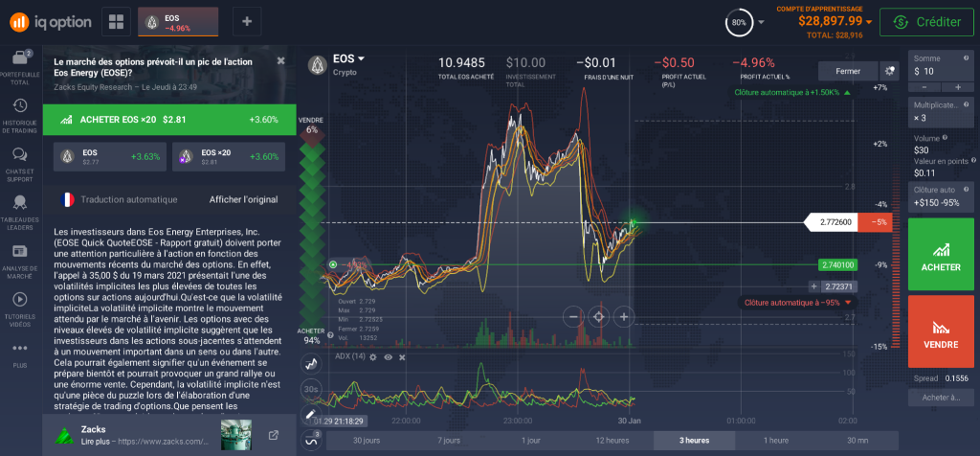The height and width of the screenshot is (456, 980).
Task: Select EOS $2.77 +3.63% card
Action: [x=109, y=156]
